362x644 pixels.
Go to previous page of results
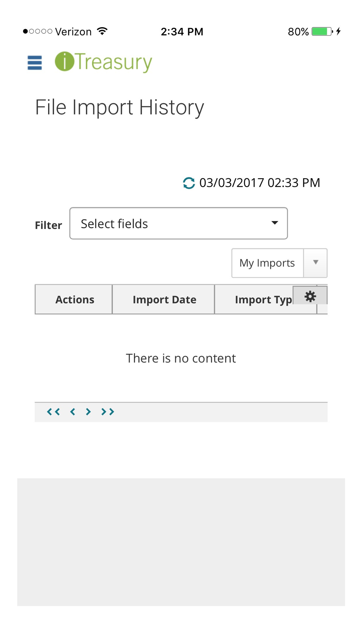pyautogui.click(x=73, y=411)
